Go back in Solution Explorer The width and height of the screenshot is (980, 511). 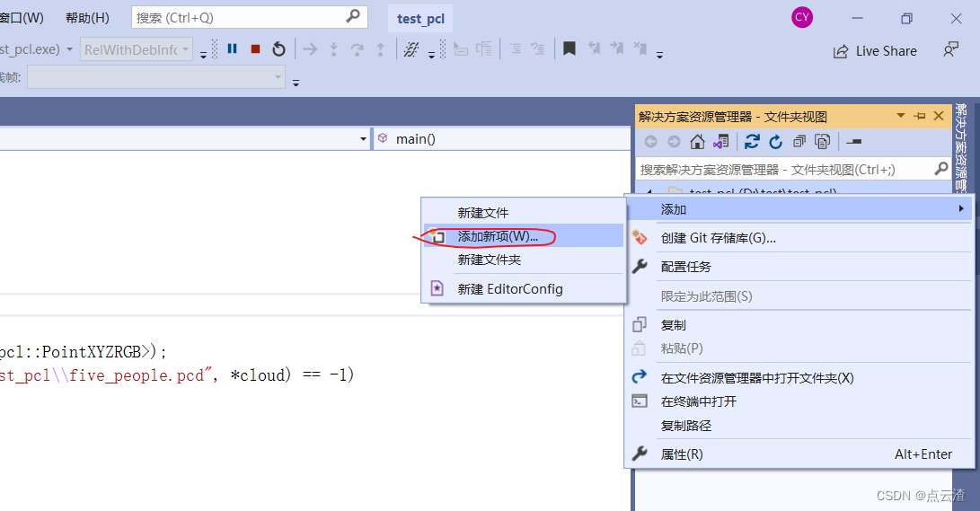click(x=650, y=142)
